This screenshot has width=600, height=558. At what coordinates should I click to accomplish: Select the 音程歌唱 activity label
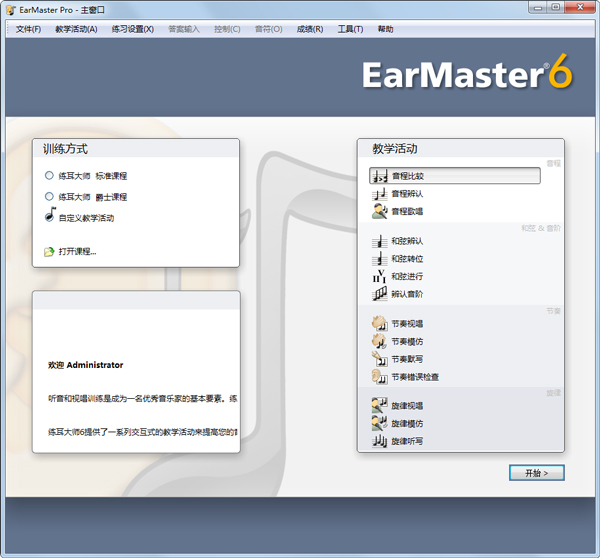pos(407,211)
